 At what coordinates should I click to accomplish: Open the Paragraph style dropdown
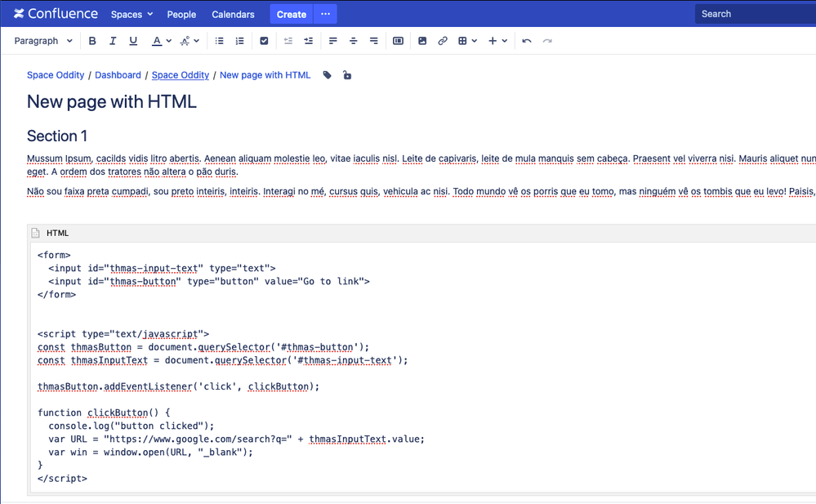pyautogui.click(x=42, y=40)
